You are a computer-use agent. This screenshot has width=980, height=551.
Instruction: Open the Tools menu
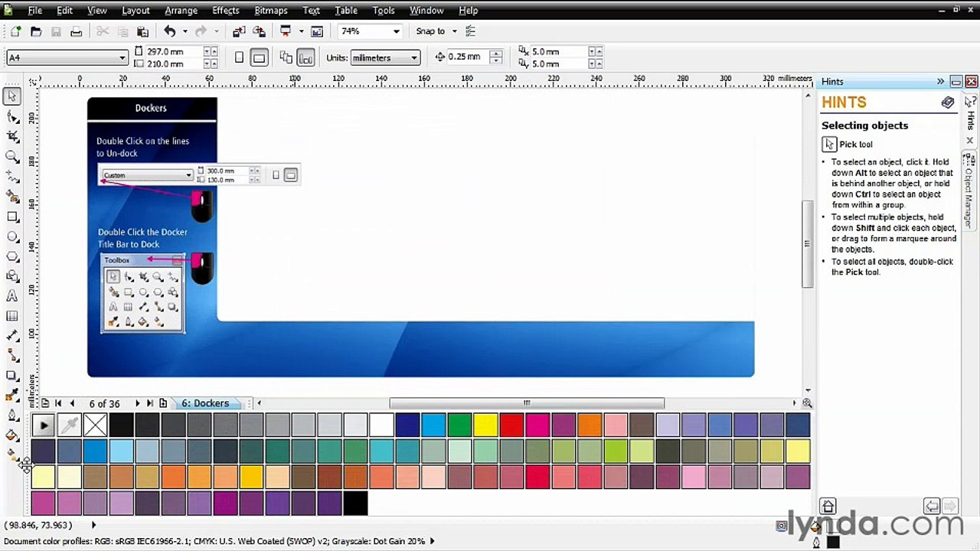pyautogui.click(x=384, y=10)
